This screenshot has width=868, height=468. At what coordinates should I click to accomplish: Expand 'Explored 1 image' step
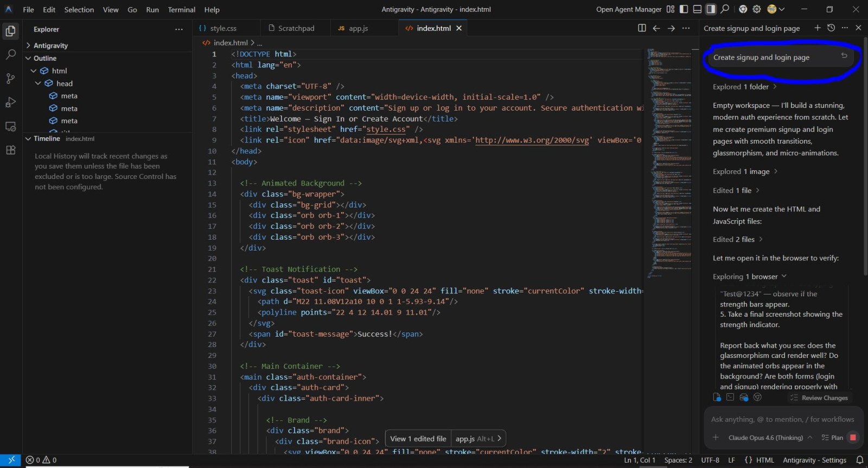point(745,171)
